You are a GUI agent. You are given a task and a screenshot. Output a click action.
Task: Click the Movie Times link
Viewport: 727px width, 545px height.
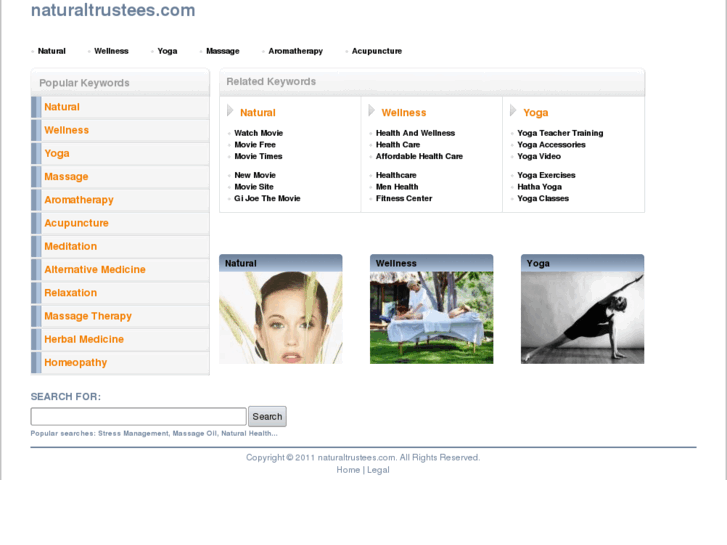coord(258,156)
